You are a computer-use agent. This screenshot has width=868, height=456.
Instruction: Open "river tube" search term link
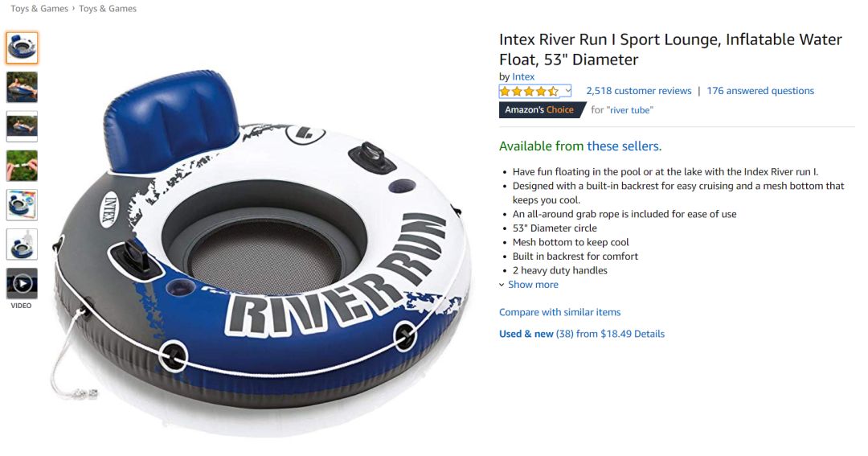(630, 109)
